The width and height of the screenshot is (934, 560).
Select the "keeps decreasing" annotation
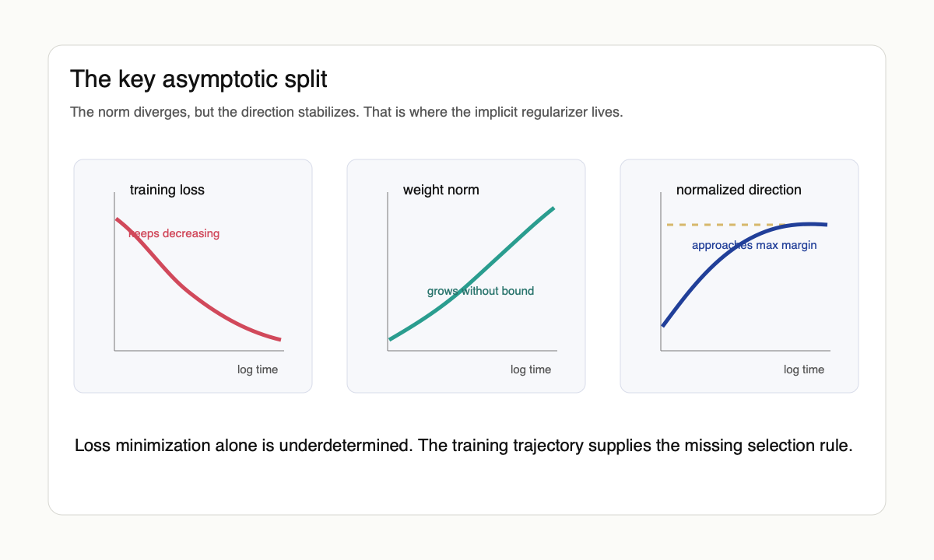click(x=174, y=233)
